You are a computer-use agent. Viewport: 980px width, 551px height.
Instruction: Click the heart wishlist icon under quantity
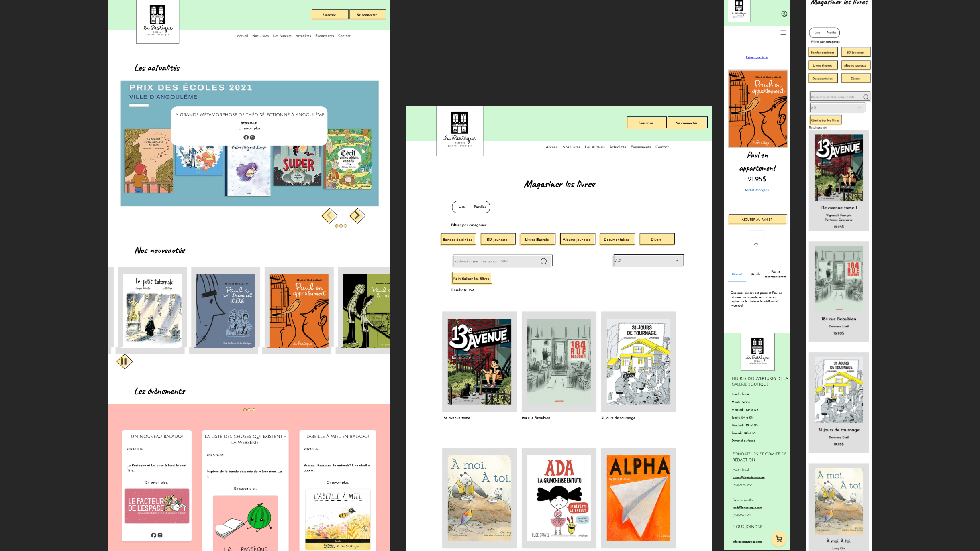756,245
